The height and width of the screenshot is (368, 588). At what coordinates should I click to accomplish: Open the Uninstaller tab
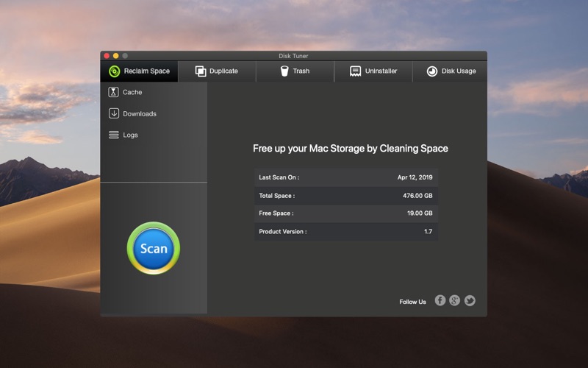coord(373,71)
